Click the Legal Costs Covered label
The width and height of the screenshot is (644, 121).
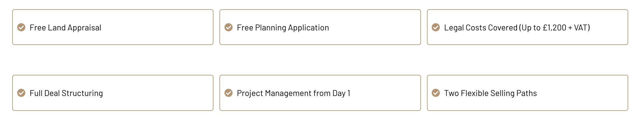click(481, 28)
